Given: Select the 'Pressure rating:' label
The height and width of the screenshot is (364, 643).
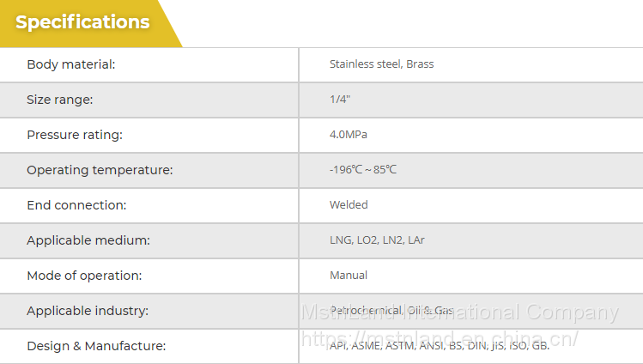Looking at the screenshot, I should (75, 135).
